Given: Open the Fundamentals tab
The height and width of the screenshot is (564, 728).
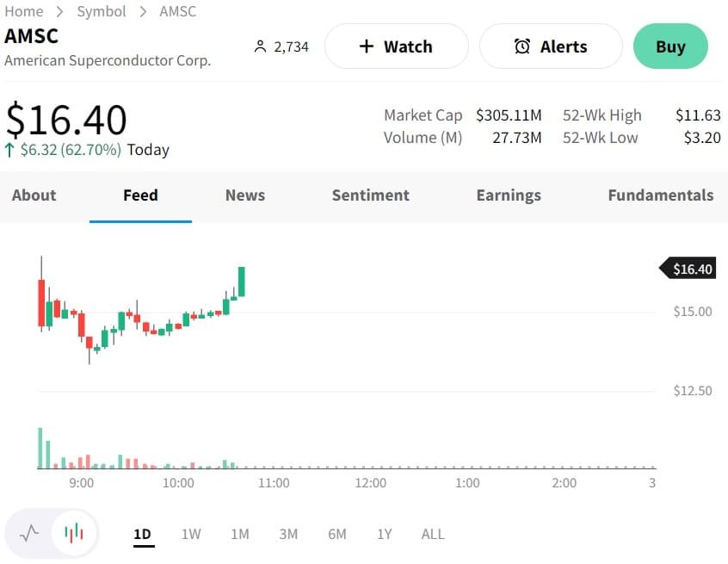Looking at the screenshot, I should (x=660, y=195).
